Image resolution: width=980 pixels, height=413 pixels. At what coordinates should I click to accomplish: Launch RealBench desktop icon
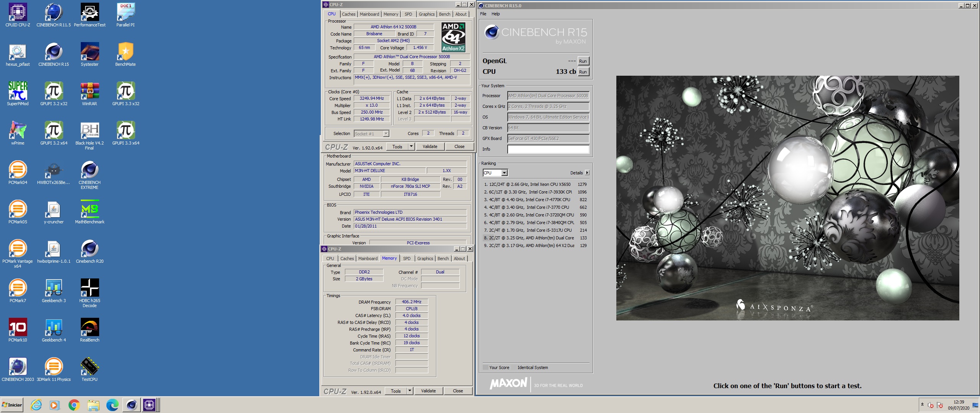90,330
